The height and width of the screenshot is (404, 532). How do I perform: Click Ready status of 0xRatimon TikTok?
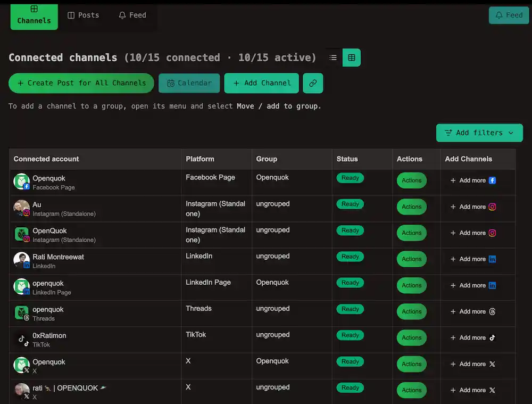click(x=350, y=335)
